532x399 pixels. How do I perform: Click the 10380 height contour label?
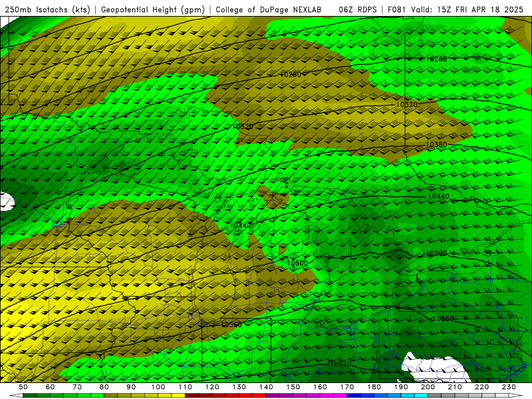click(x=436, y=145)
